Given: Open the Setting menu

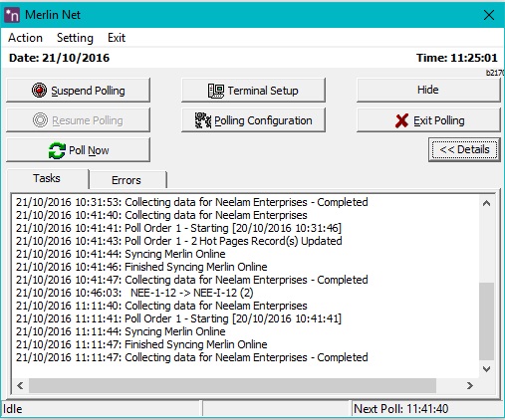Looking at the screenshot, I should point(75,38).
